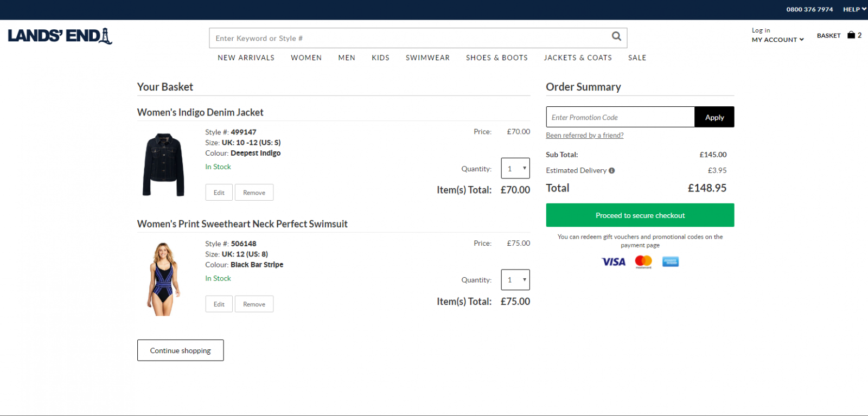The width and height of the screenshot is (868, 416).
Task: Click the Estimated Delivery £3.95 amount
Action: pyautogui.click(x=717, y=170)
